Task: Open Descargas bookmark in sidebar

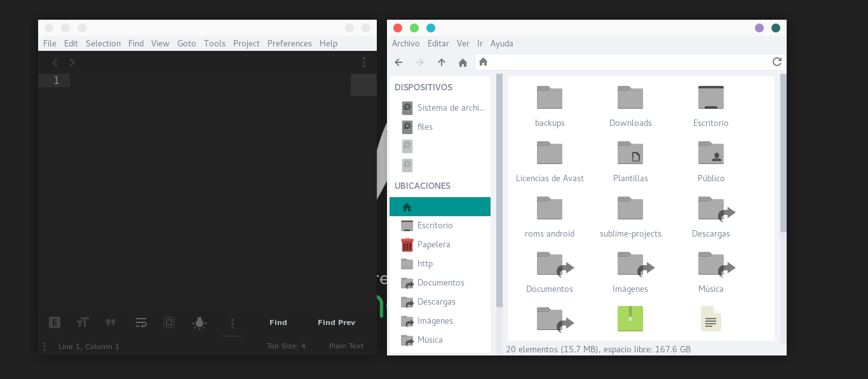Action: click(x=440, y=301)
